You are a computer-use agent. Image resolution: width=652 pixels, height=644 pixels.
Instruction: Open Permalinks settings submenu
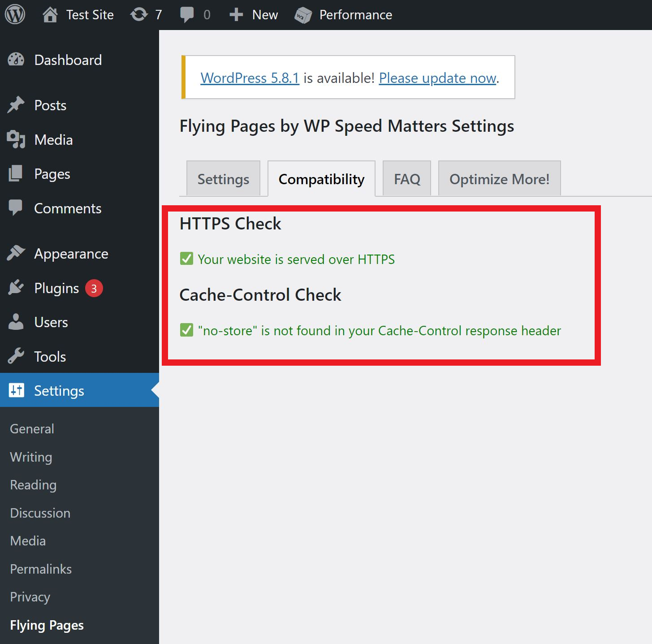tap(41, 569)
